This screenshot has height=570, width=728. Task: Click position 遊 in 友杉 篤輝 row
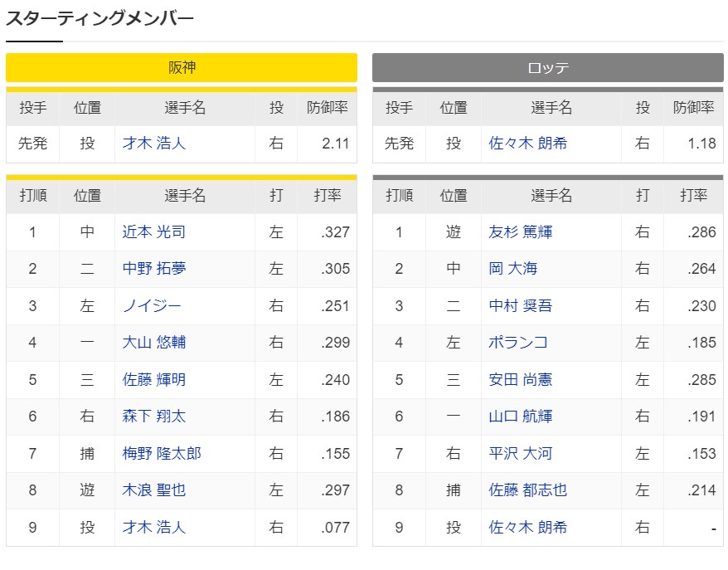[x=454, y=231]
